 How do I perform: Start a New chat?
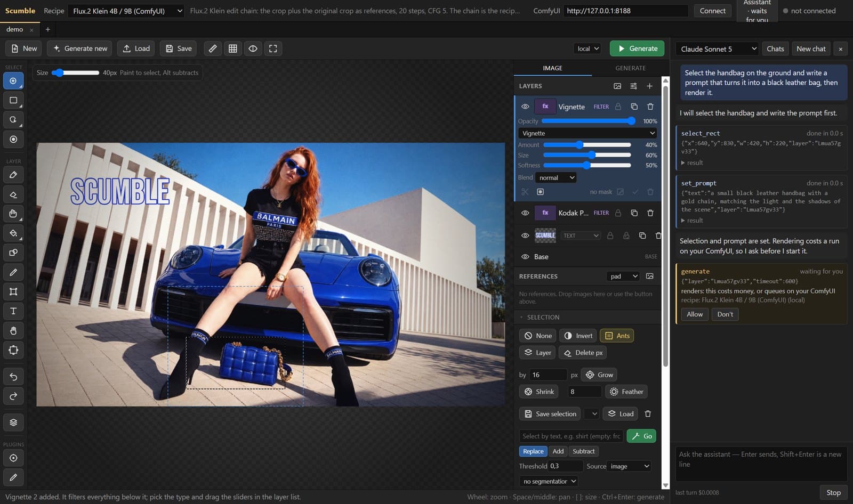coord(811,48)
